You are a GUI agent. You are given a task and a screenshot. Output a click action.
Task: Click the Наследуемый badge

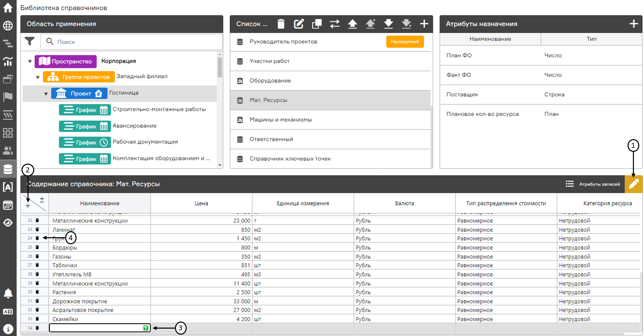click(x=405, y=42)
